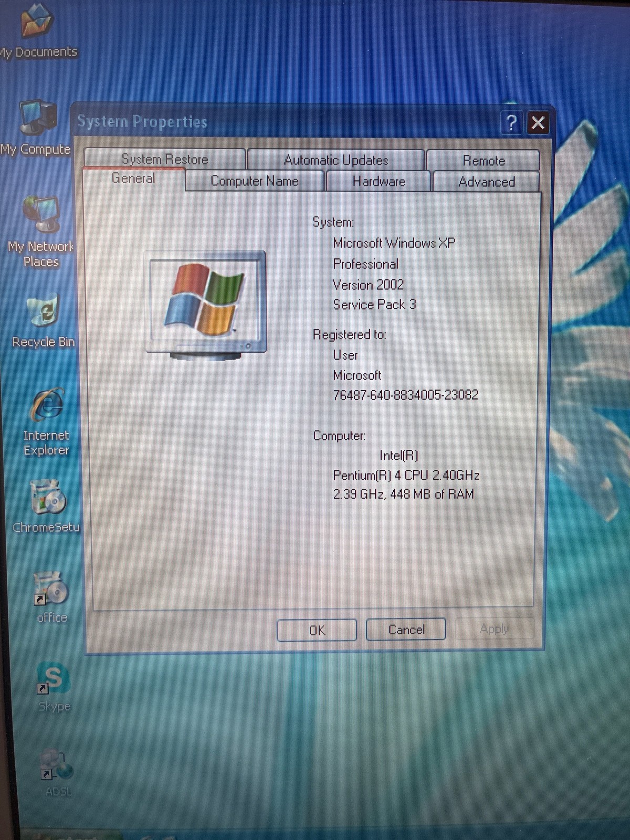Open My Computer desktop icon
The image size is (630, 840).
[x=37, y=128]
